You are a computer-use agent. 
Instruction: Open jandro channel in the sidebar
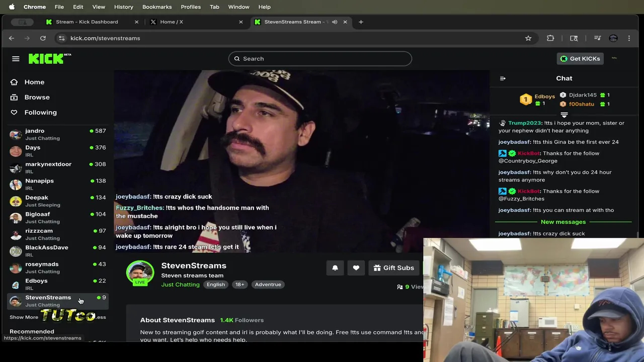click(x=58, y=134)
